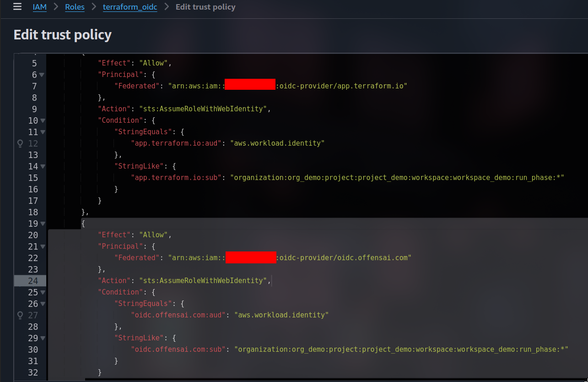
Task: Click the lightbulb hint icon on line 12
Action: (x=19, y=143)
